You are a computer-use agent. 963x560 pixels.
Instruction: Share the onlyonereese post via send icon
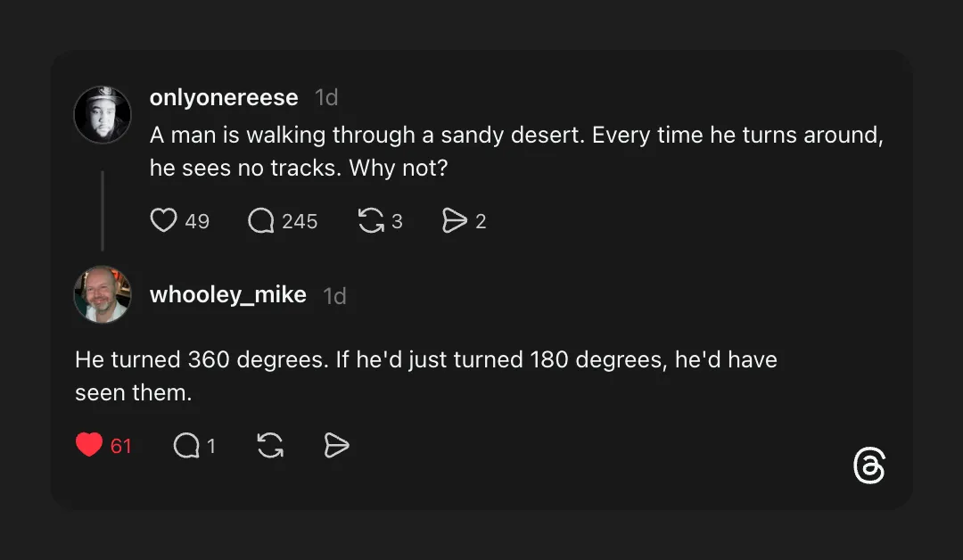pyautogui.click(x=455, y=220)
